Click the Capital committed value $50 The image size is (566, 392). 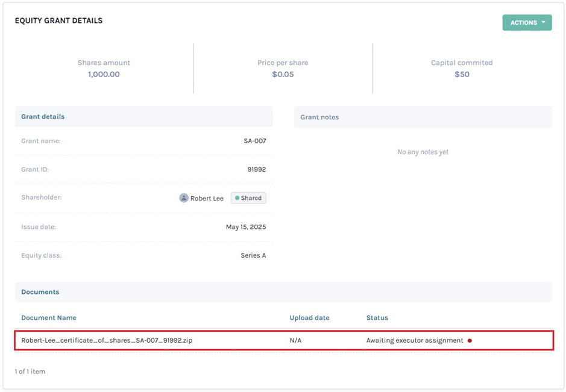462,75
